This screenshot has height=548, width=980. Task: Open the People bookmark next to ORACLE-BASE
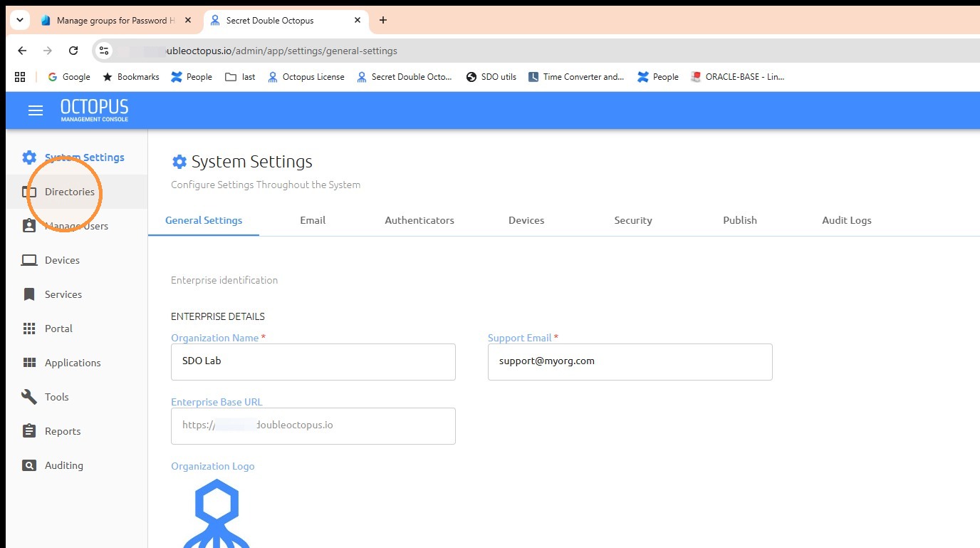(658, 77)
